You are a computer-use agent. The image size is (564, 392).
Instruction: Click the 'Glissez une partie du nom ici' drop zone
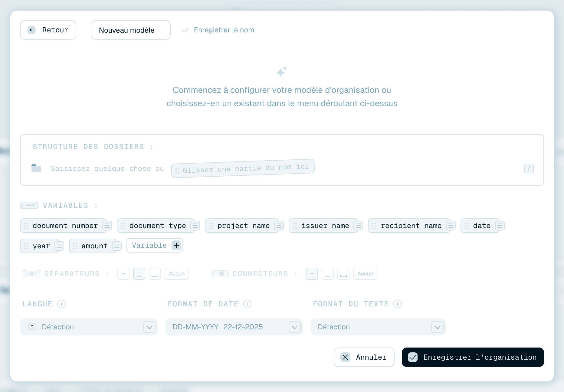click(x=243, y=168)
